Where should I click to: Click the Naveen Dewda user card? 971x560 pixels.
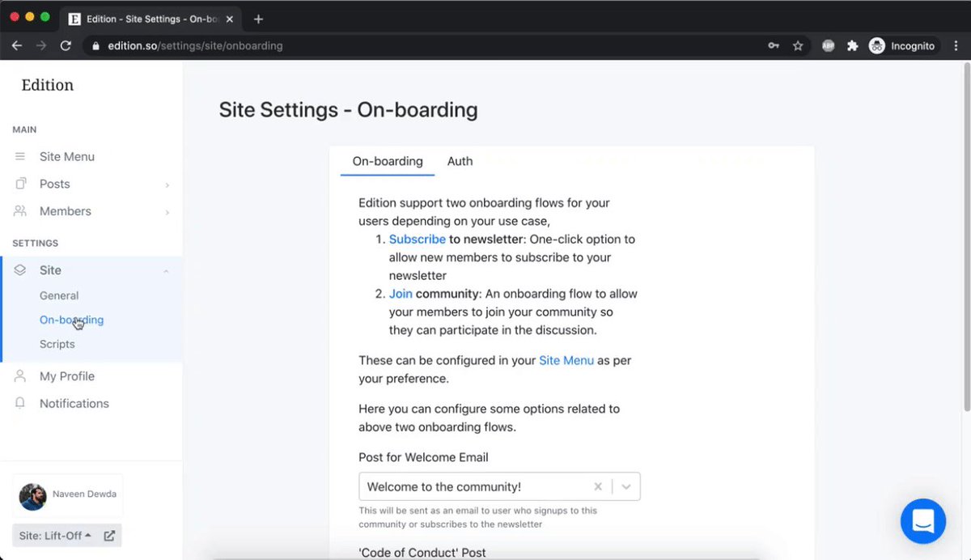point(68,495)
